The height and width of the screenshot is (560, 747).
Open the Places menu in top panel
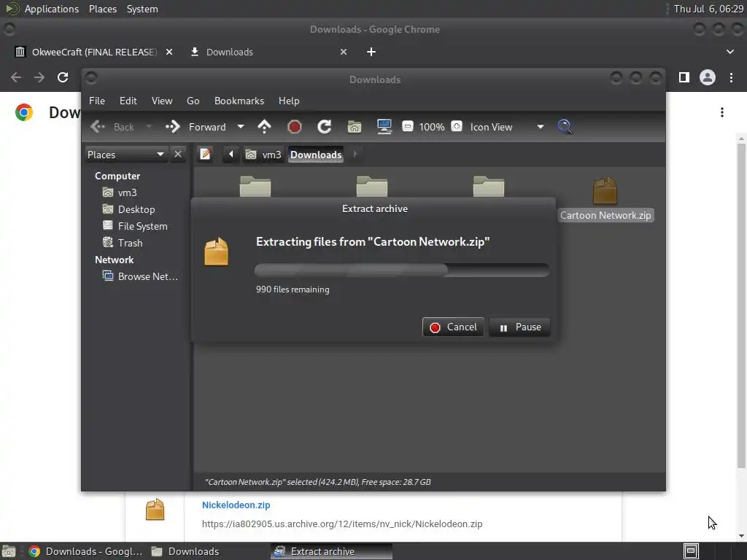[102, 9]
